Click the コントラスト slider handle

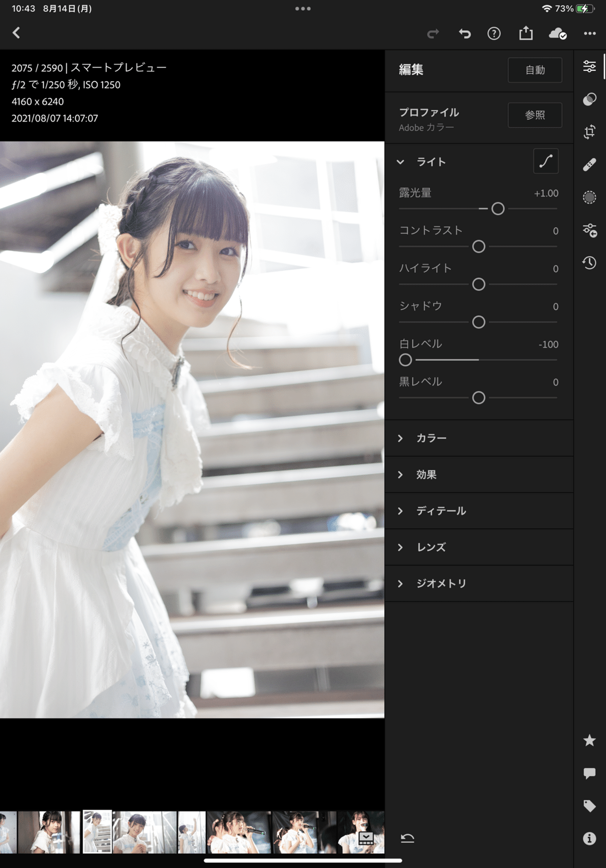[x=479, y=247]
